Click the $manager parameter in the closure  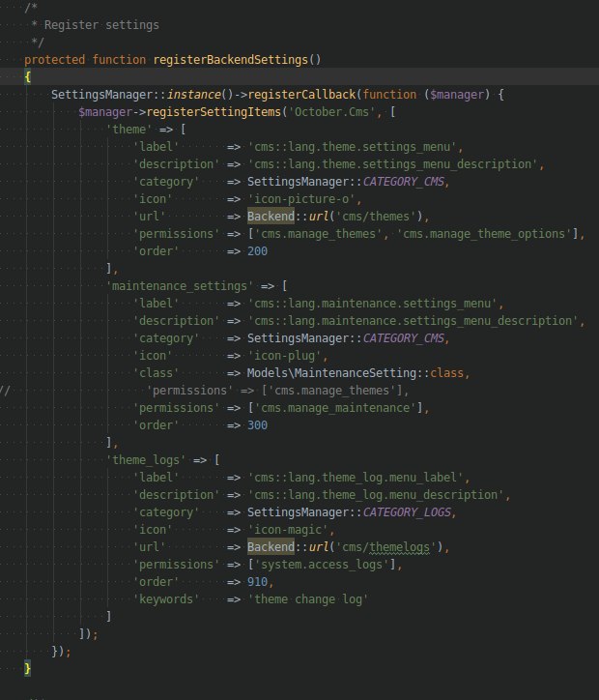point(457,95)
